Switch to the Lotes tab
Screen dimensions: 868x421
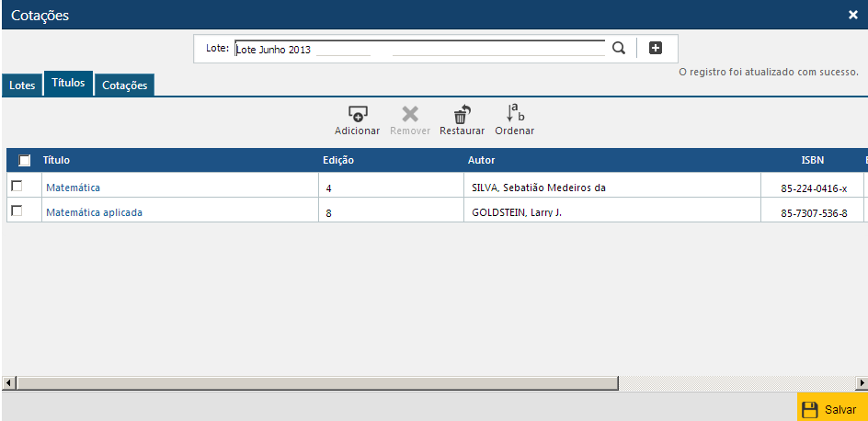pos(22,85)
